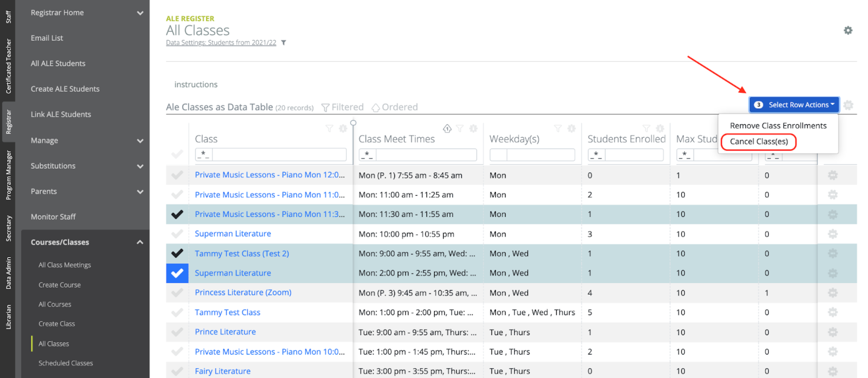Toggle select-all checkmark in table header

[177, 154]
